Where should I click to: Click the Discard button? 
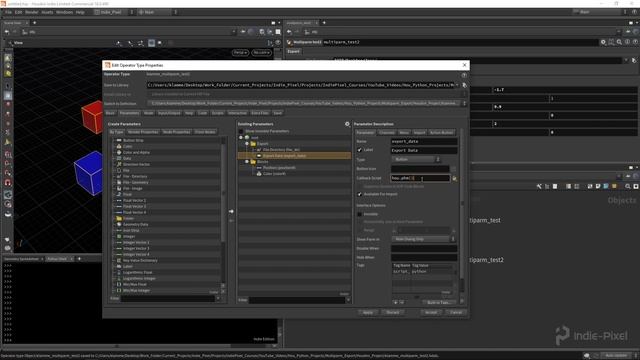393,313
